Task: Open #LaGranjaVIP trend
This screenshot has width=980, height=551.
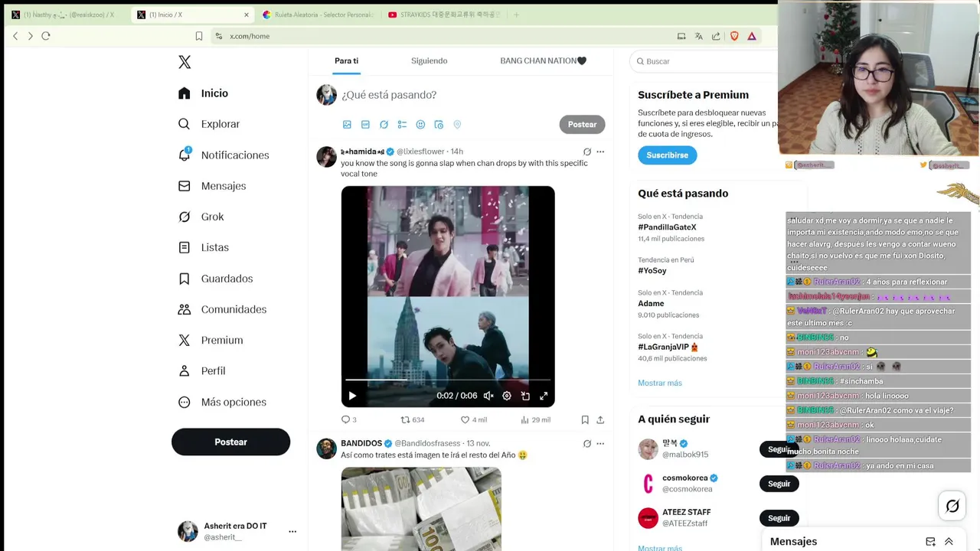Action: click(x=668, y=347)
